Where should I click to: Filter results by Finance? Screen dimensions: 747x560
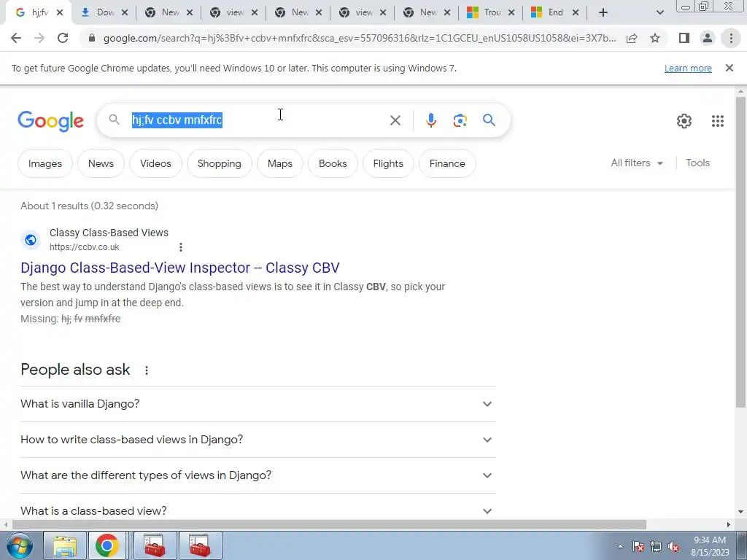click(x=447, y=163)
